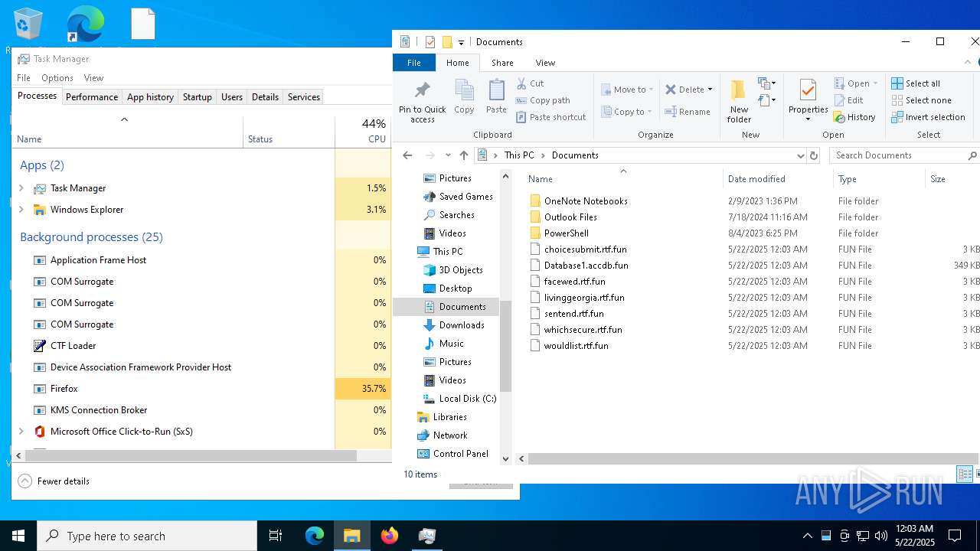Open the Recycle Bin desktop icon

tap(28, 24)
